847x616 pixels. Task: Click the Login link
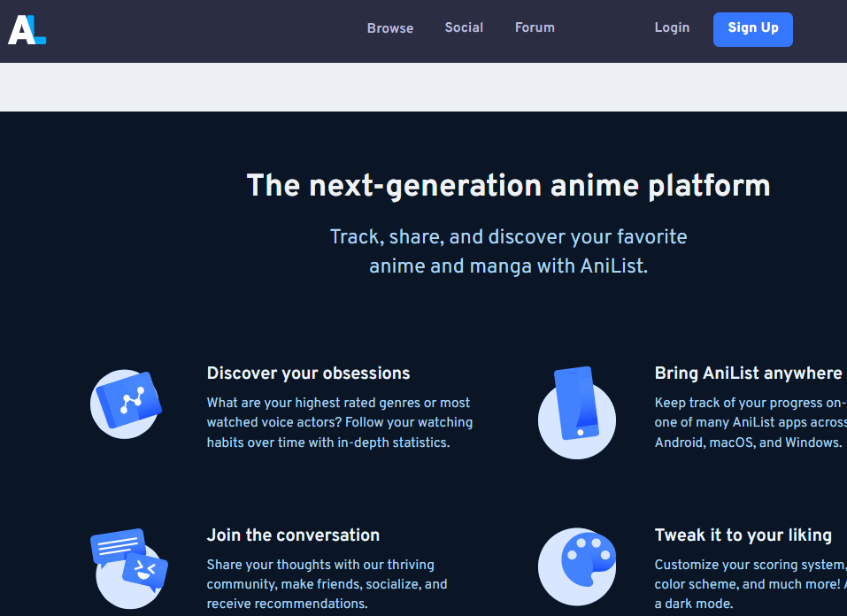(x=672, y=27)
